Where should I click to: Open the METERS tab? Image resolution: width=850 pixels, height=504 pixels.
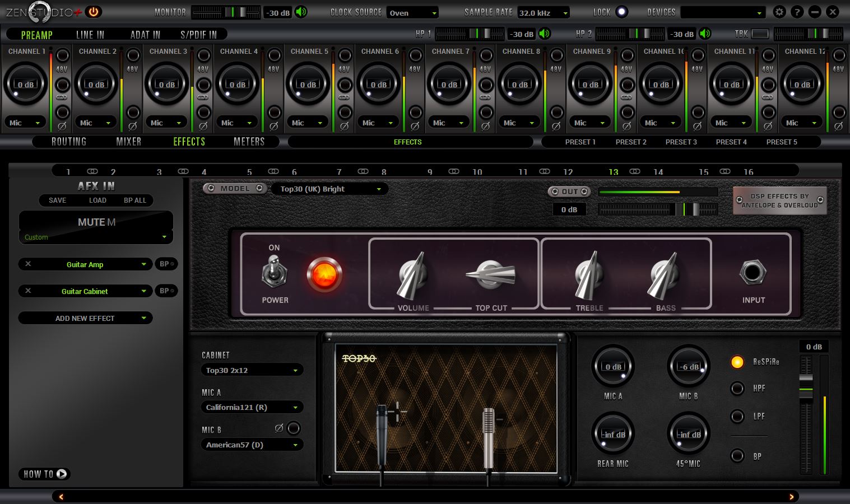coord(249,142)
